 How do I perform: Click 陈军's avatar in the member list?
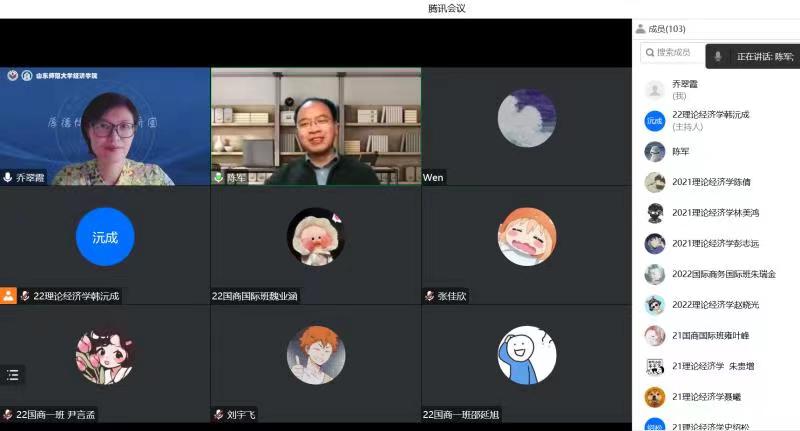pos(655,151)
